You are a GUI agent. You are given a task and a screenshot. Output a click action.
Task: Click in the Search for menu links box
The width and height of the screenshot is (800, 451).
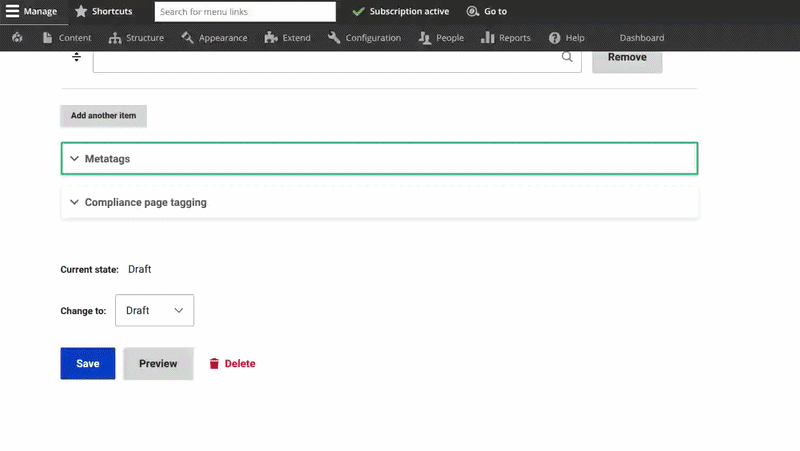click(x=245, y=11)
